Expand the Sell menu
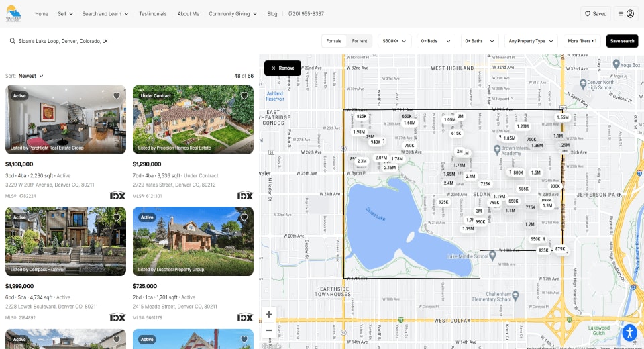Image resolution: width=644 pixels, height=349 pixels. coord(65,14)
